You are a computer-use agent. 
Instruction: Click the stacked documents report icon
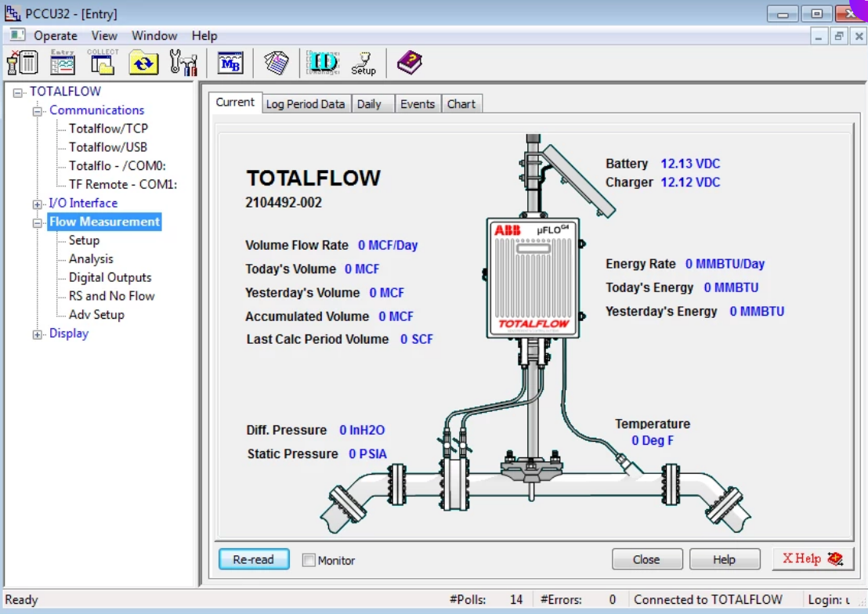coord(276,63)
